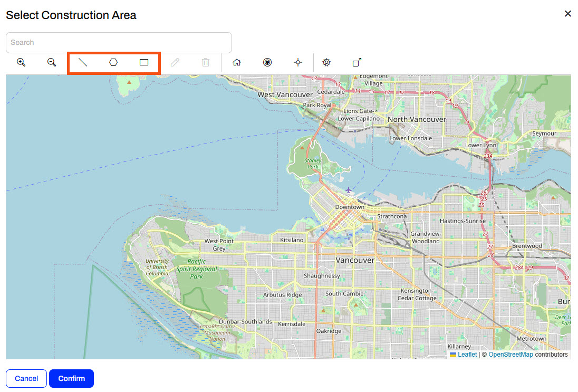Click the trash delete shapes icon

click(206, 62)
